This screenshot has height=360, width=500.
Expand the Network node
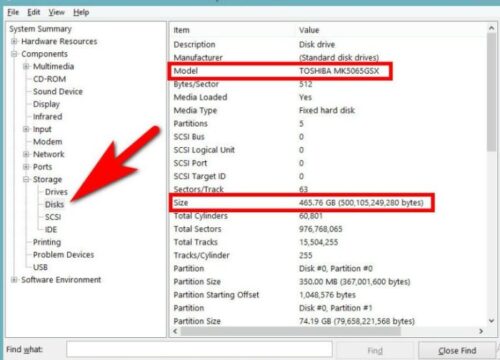point(26,154)
